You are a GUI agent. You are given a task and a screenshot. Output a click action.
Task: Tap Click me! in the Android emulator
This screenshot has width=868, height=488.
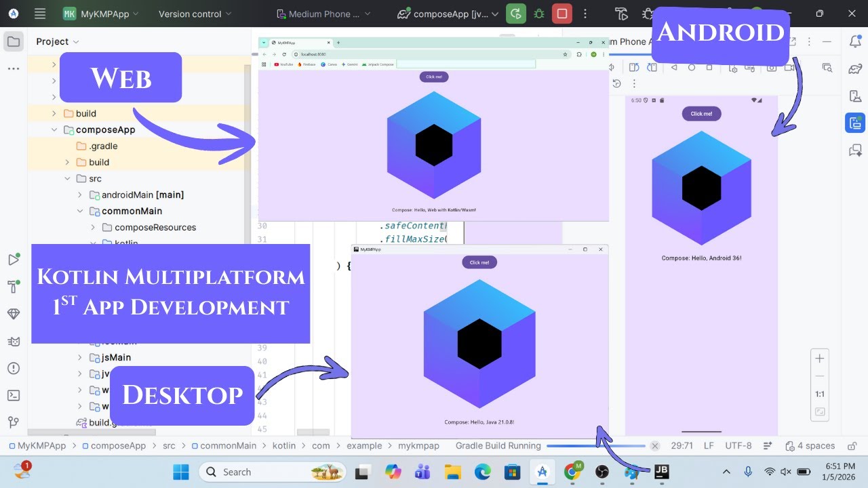tap(701, 114)
